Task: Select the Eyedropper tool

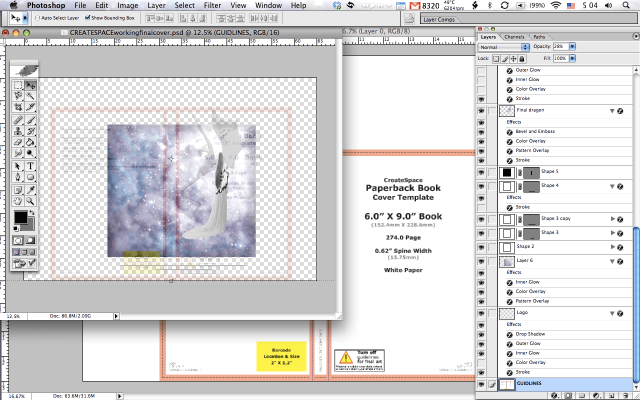Action: [31, 189]
